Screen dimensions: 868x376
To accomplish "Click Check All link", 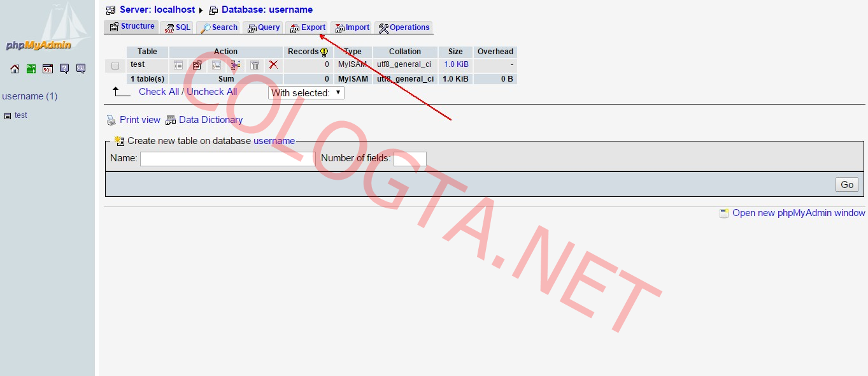I will tap(159, 92).
